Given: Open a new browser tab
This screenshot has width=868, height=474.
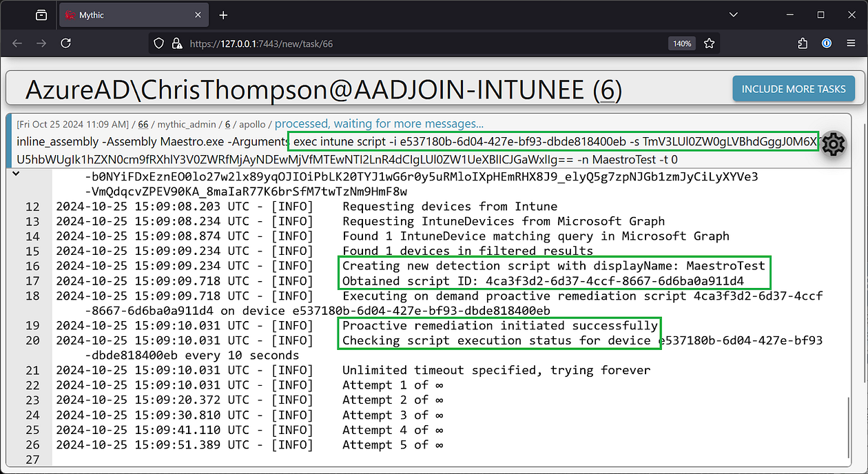Looking at the screenshot, I should pyautogui.click(x=223, y=15).
